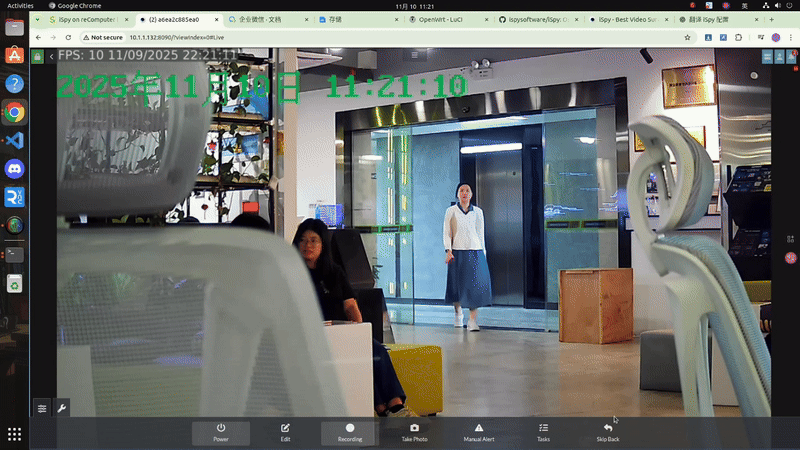Show Applications grid in the dock
This screenshot has height=450, width=800.
coord(14,434)
